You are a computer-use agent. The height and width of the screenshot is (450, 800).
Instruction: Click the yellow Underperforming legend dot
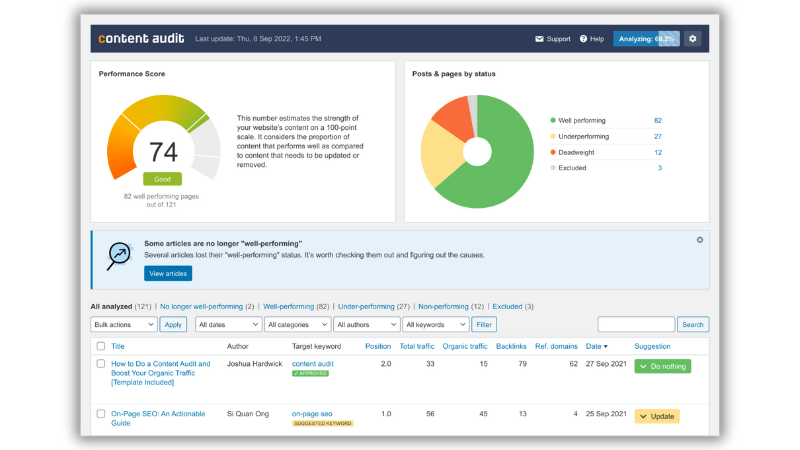(553, 136)
